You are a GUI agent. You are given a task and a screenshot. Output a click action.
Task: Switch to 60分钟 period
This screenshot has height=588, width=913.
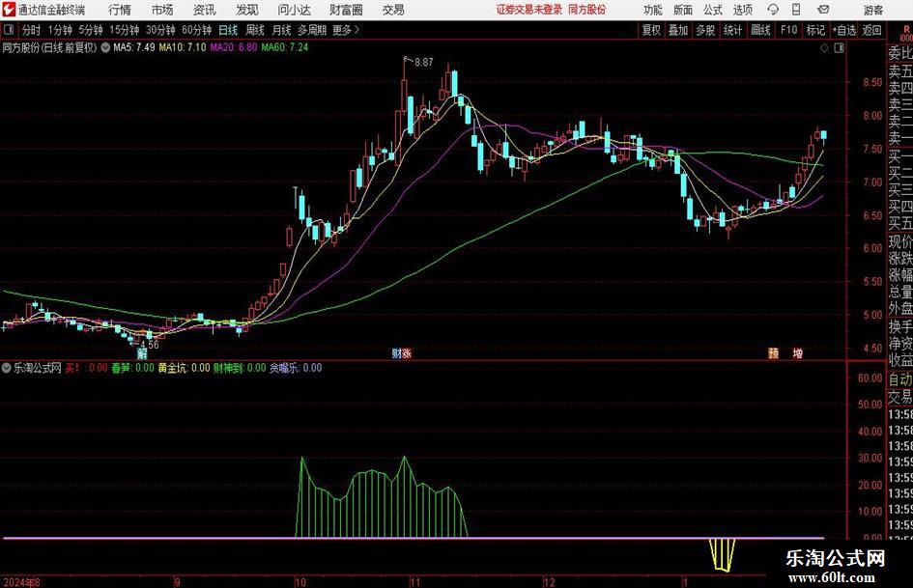click(x=196, y=30)
